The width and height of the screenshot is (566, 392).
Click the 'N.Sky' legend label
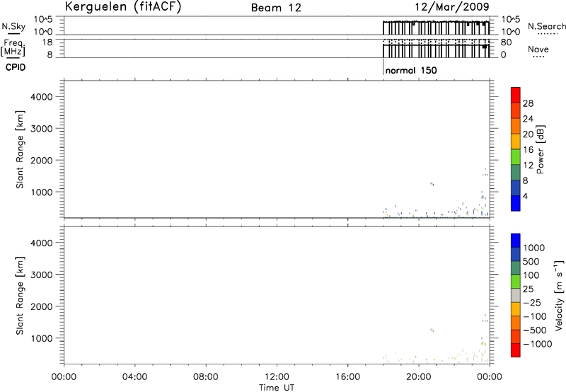13,26
